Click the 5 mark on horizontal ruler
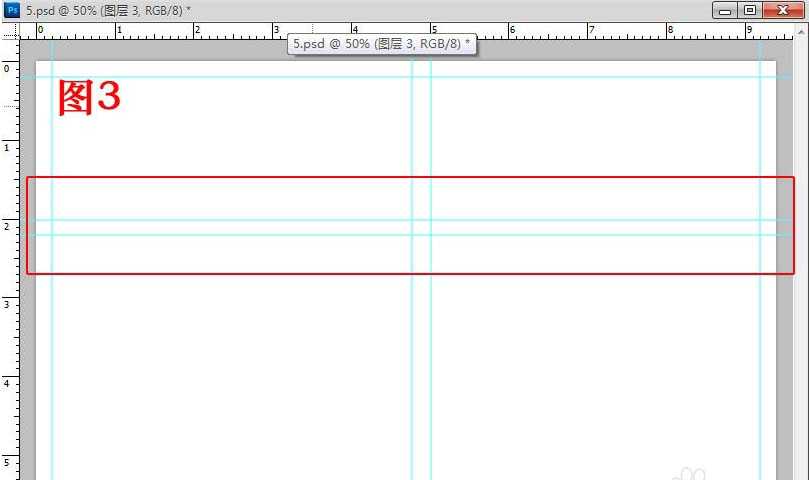 click(x=432, y=30)
